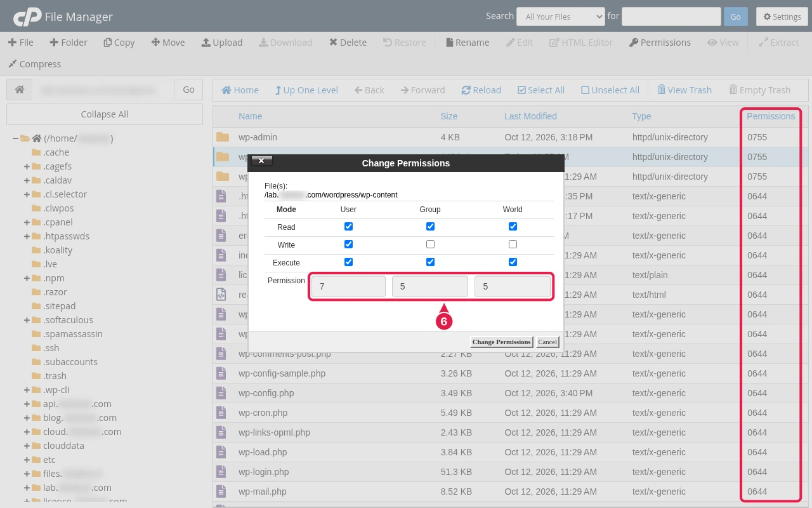Click Up One Level
This screenshot has width=812, height=508.
[x=306, y=90]
